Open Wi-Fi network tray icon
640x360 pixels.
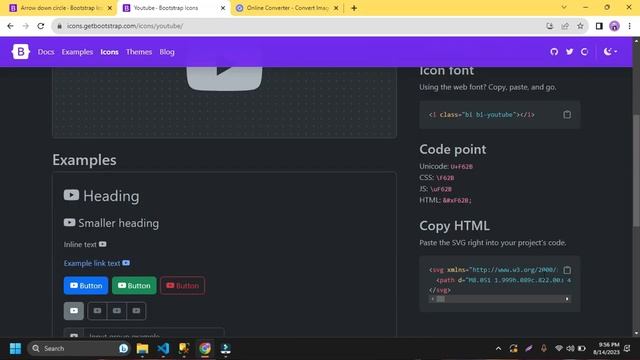click(559, 349)
